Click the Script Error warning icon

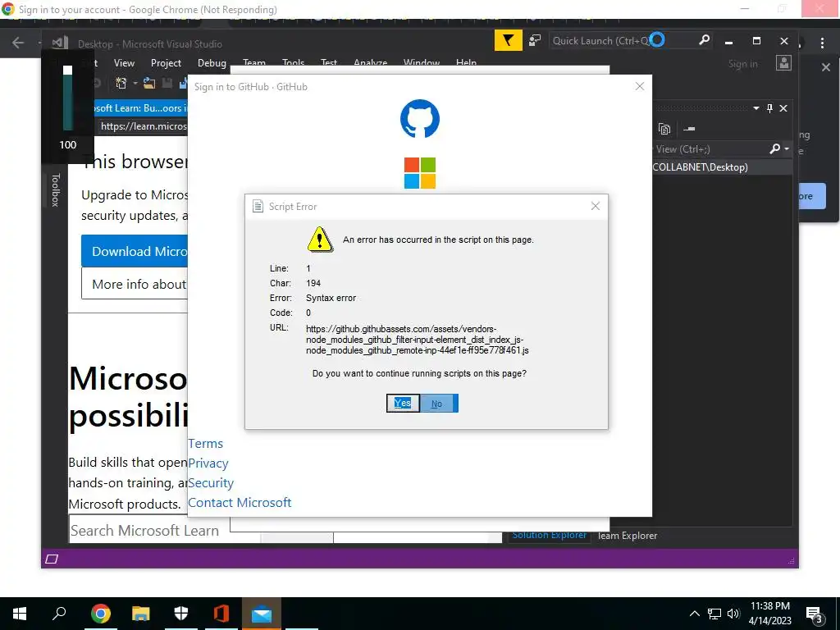(320, 240)
